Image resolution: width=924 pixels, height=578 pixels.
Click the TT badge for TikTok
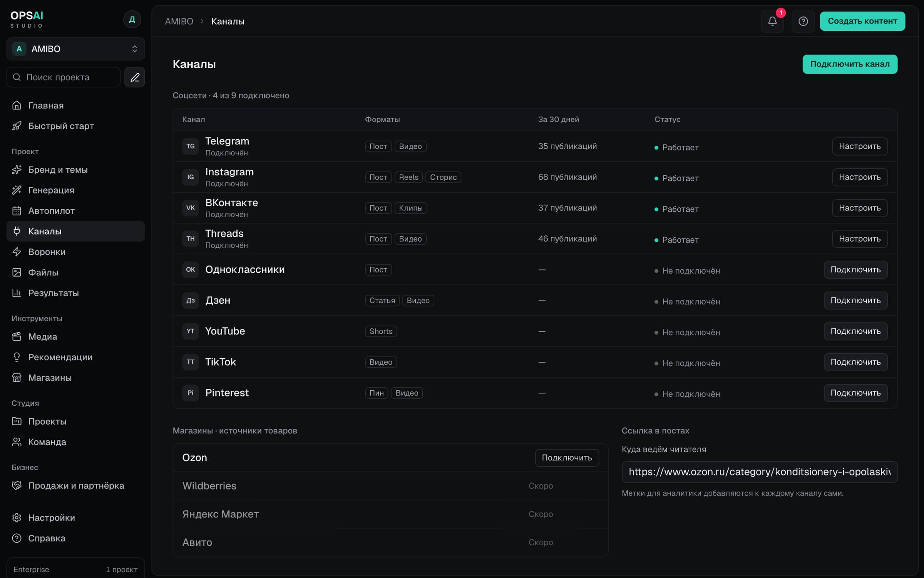(x=190, y=362)
